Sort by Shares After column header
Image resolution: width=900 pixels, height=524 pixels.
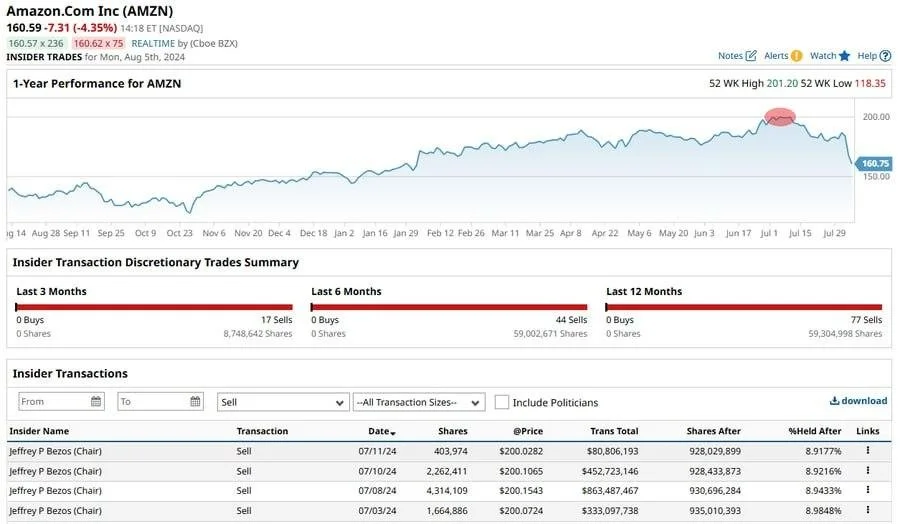tap(713, 431)
